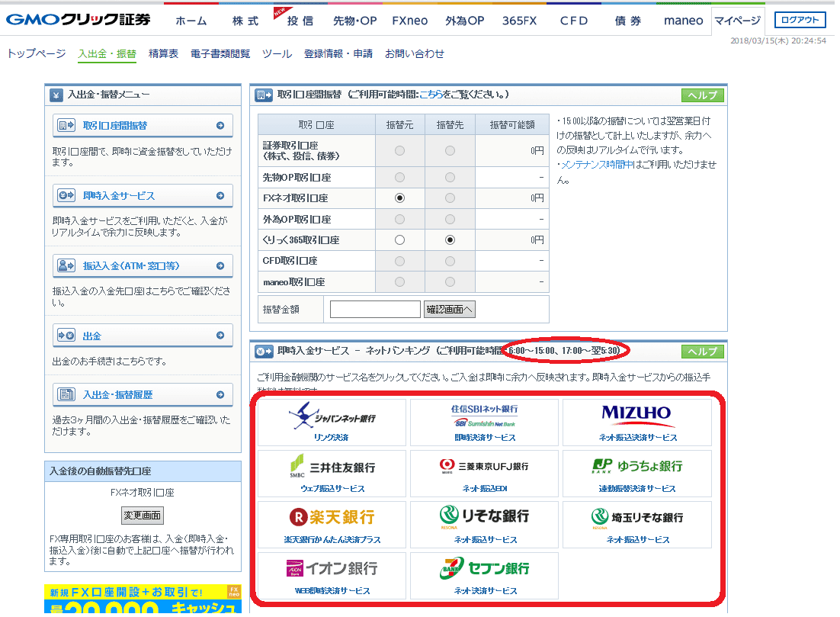This screenshot has height=617, width=840.
Task: Go to トップページ in the submenu
Action: (37, 53)
